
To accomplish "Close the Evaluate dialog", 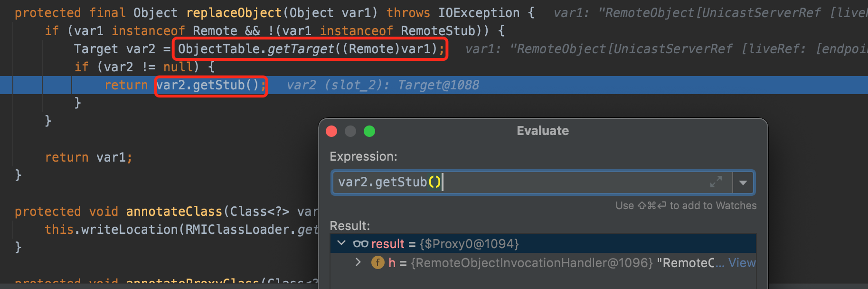I will 331,131.
